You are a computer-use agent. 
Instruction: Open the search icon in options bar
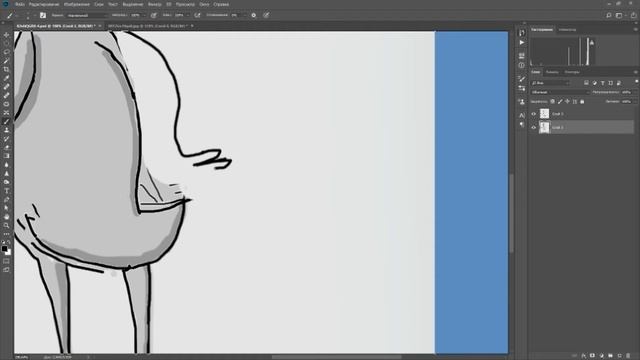click(609, 15)
